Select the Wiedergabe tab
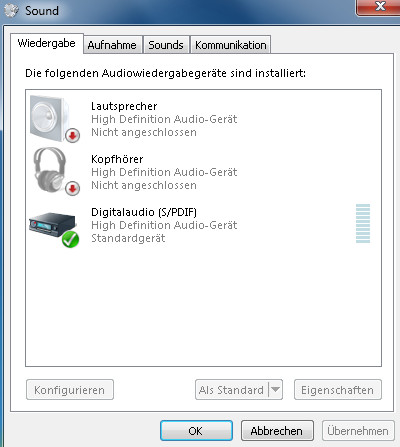This screenshot has height=447, width=400. (47, 43)
